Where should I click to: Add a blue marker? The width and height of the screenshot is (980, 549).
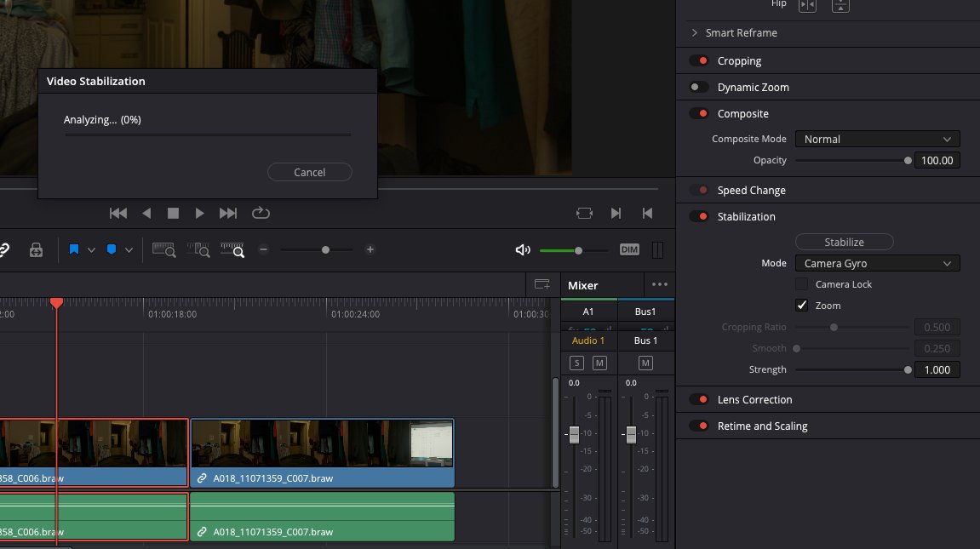(112, 250)
